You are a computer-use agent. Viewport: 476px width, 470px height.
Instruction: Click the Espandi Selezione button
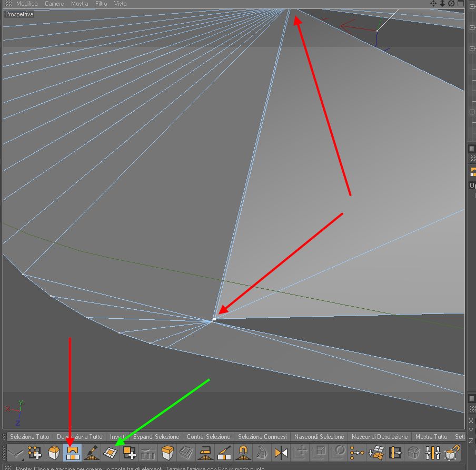click(156, 437)
